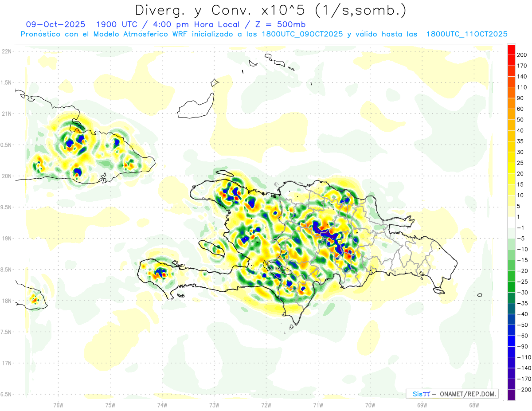532x411 pixels.
Task: Click the '72W' longitude axis label
Action: pyautogui.click(x=266, y=404)
